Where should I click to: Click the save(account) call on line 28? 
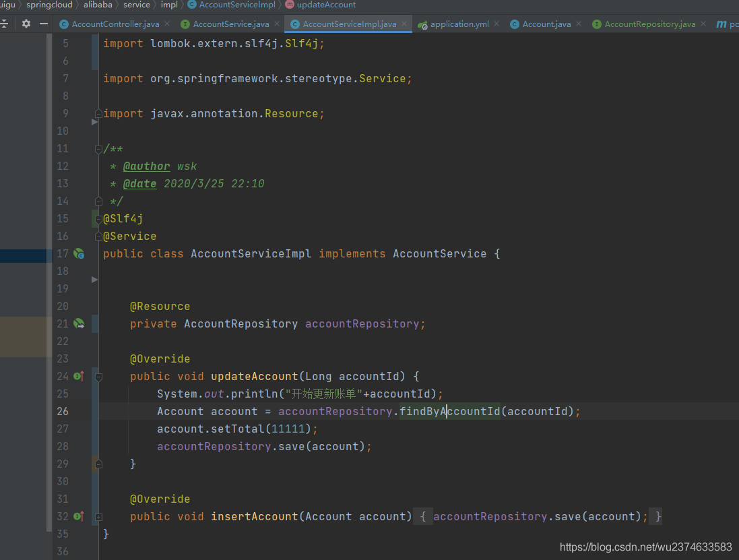(321, 446)
